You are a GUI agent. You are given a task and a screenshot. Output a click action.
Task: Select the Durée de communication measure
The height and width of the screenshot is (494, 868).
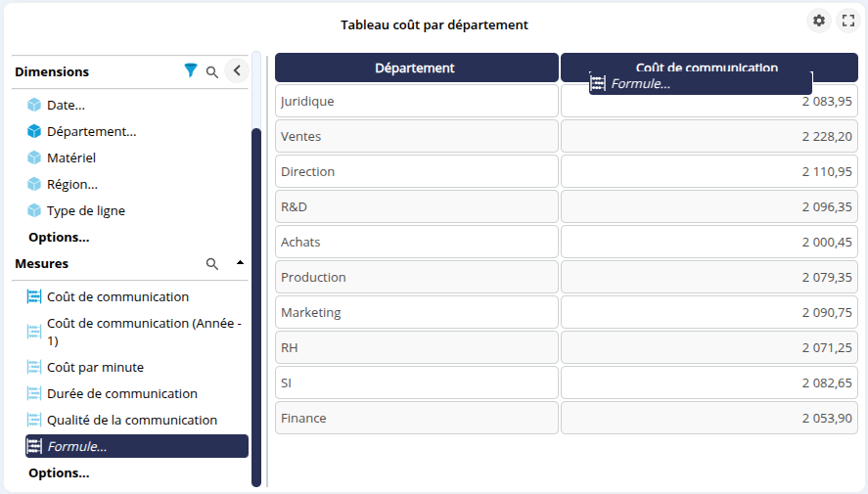121,393
